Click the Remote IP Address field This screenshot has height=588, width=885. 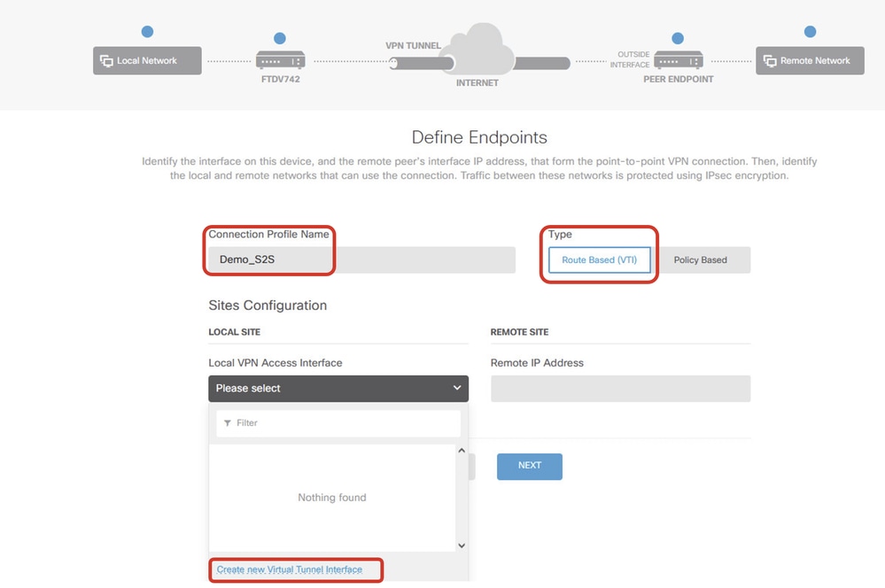(620, 388)
